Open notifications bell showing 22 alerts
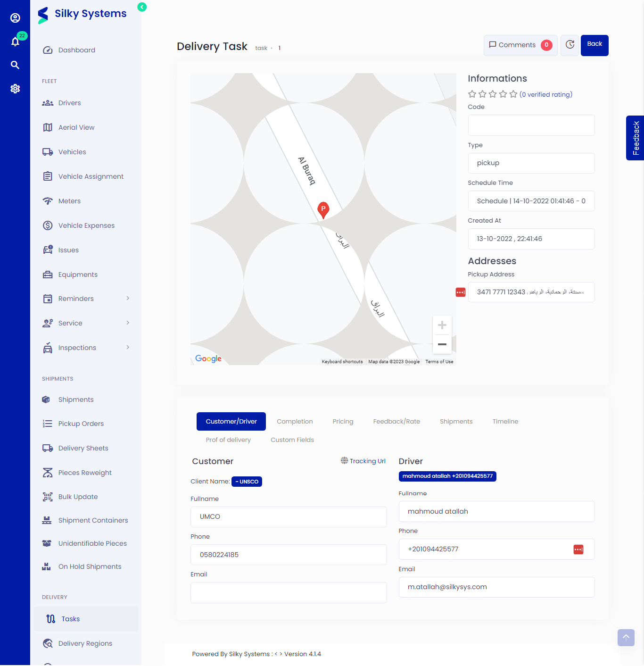 15,42
